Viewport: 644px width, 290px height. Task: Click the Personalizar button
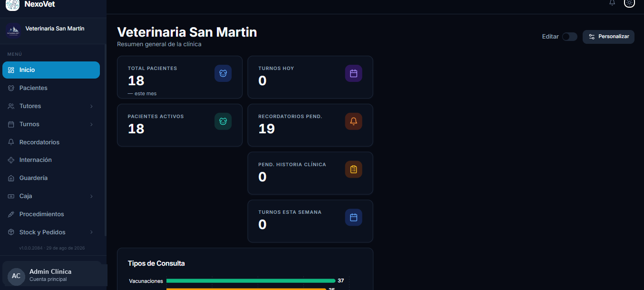608,37
